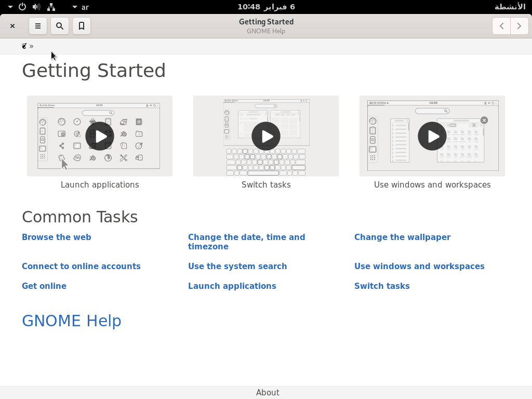532x399 pixels.
Task: Open the GNOME Help heading link
Action: click(72, 321)
